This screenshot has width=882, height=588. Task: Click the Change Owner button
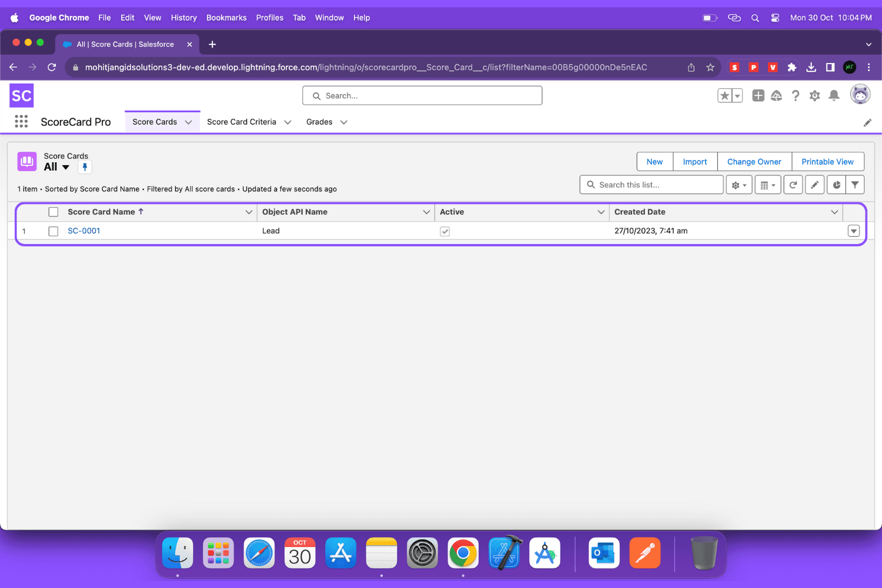(x=754, y=162)
